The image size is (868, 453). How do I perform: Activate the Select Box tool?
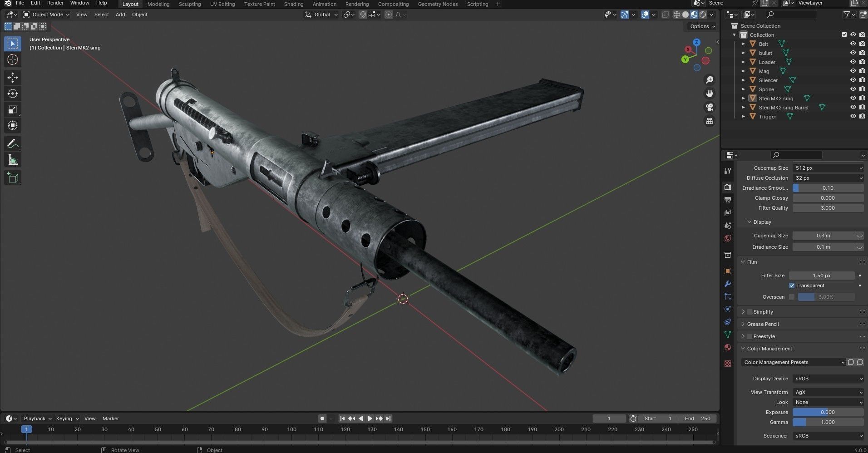click(13, 44)
